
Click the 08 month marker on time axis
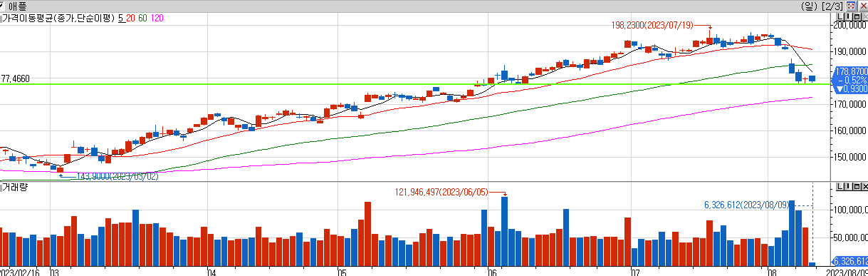[772, 272]
